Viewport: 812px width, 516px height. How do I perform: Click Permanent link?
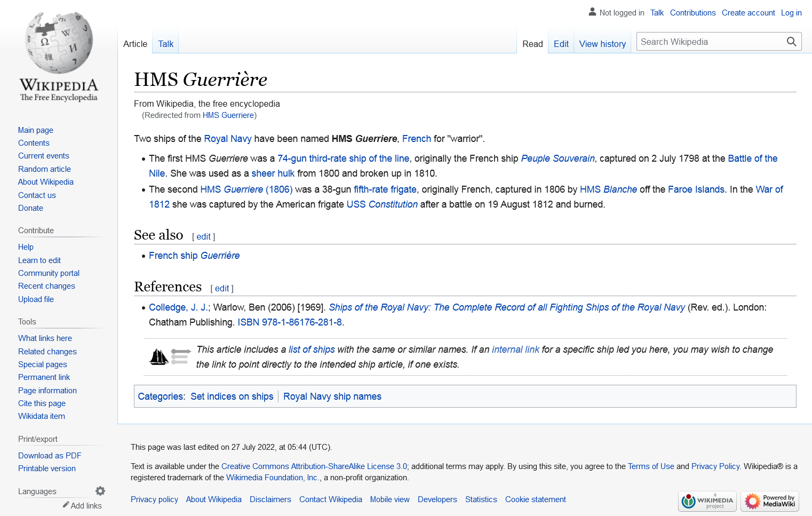coord(44,377)
